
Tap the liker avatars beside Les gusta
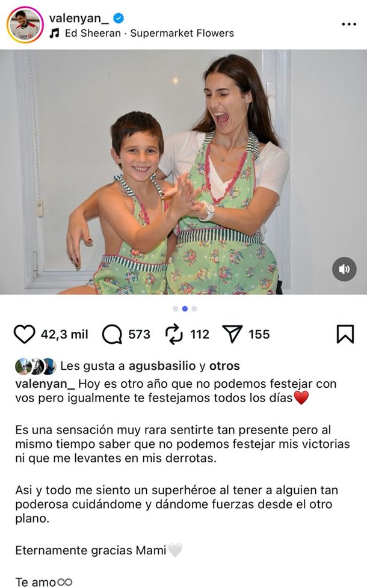click(x=35, y=366)
